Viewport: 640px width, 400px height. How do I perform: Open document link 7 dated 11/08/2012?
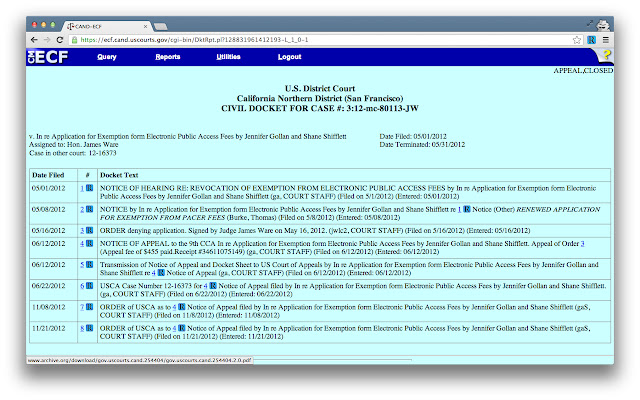pyautogui.click(x=82, y=308)
